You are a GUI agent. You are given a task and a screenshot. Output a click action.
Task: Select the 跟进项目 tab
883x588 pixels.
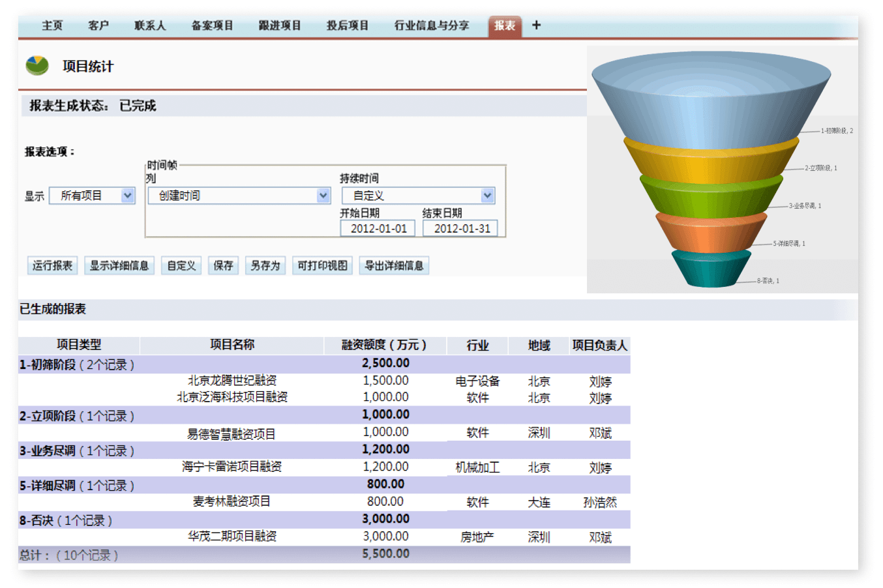point(280,25)
